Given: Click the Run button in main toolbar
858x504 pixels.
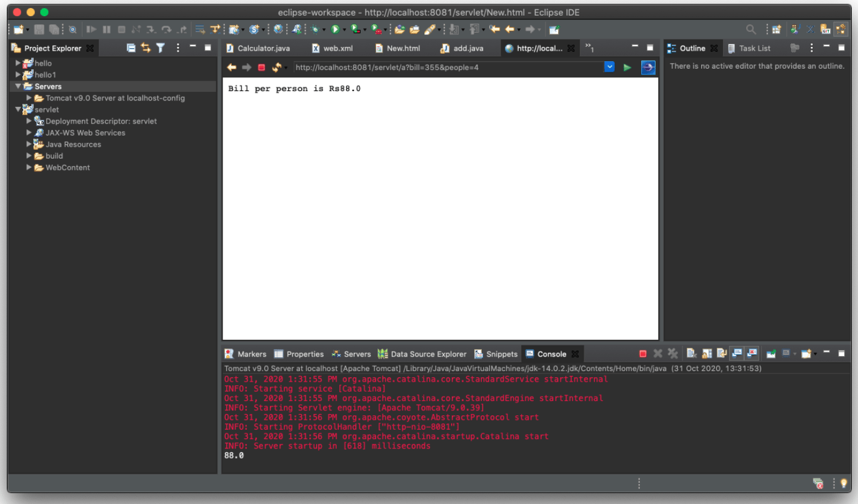Looking at the screenshot, I should [335, 29].
